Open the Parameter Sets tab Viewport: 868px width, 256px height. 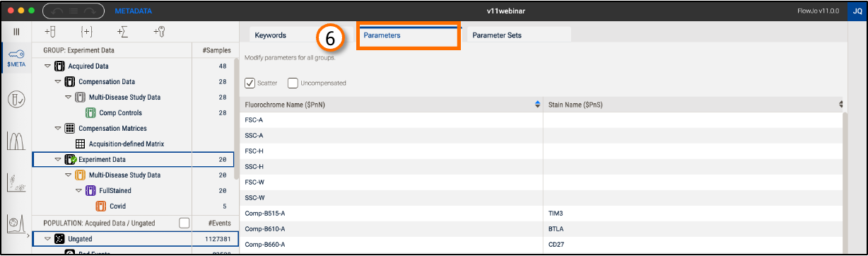[497, 35]
